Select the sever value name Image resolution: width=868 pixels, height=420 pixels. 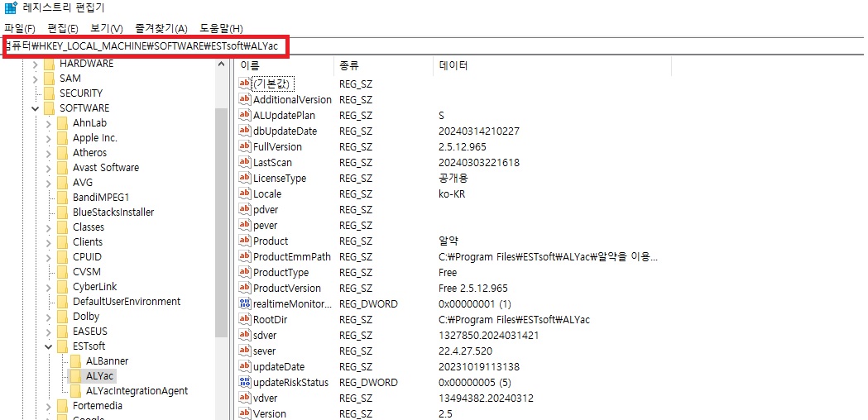tap(264, 351)
